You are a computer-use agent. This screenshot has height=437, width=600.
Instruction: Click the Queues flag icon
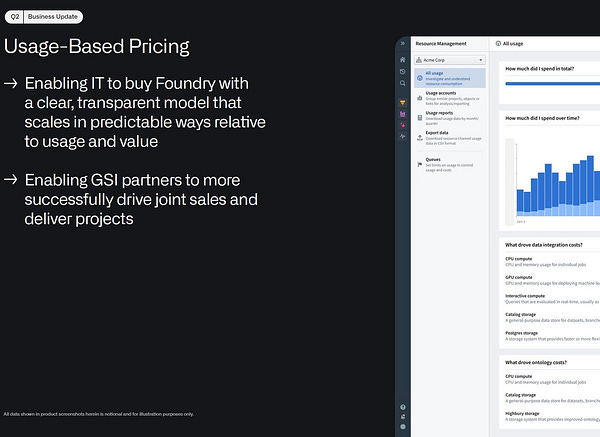pyautogui.click(x=420, y=165)
